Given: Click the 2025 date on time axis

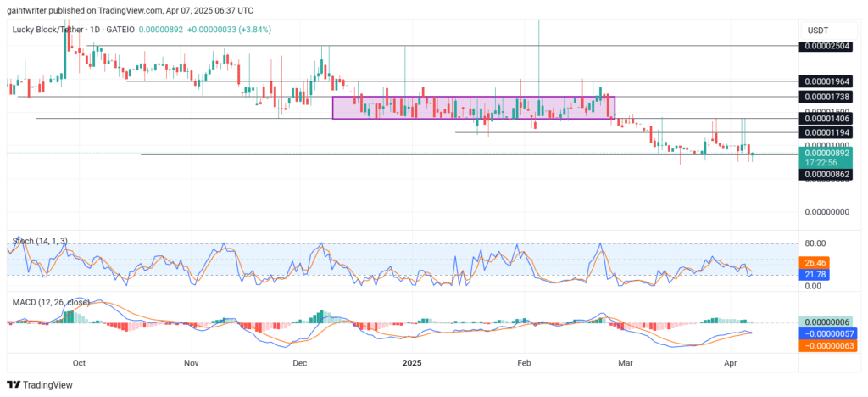Looking at the screenshot, I should point(412,363).
